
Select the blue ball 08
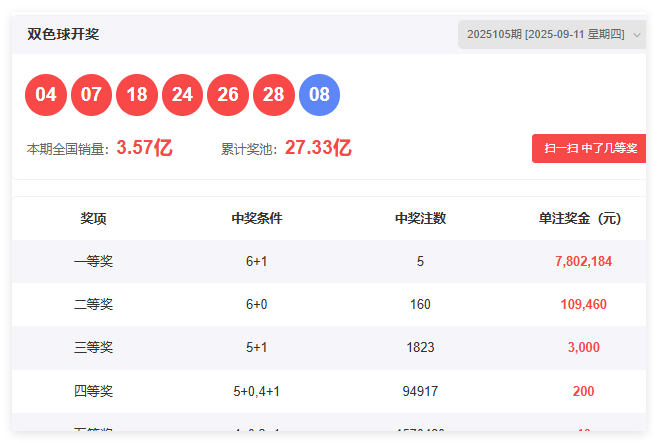tap(319, 95)
